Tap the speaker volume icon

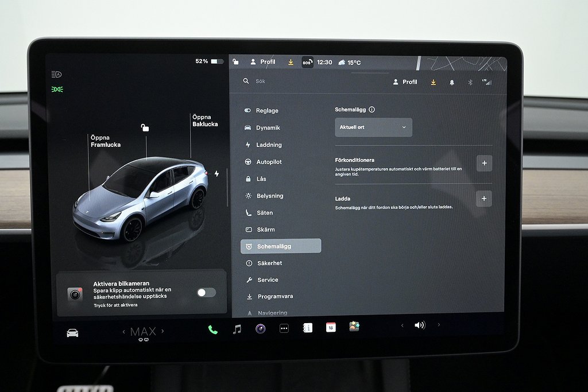click(x=420, y=325)
